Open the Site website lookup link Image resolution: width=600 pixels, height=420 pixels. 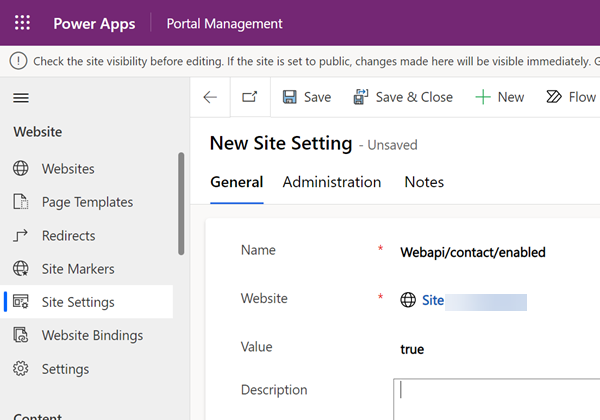coord(433,300)
